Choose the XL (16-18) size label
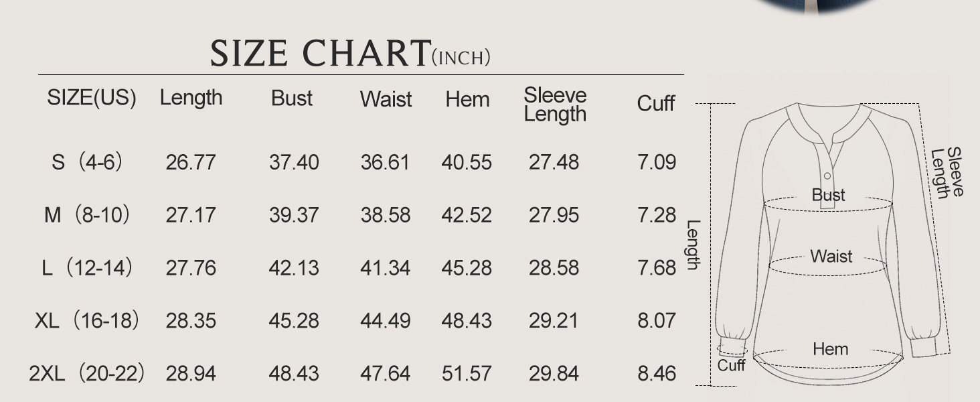980x402 pixels. 87,320
